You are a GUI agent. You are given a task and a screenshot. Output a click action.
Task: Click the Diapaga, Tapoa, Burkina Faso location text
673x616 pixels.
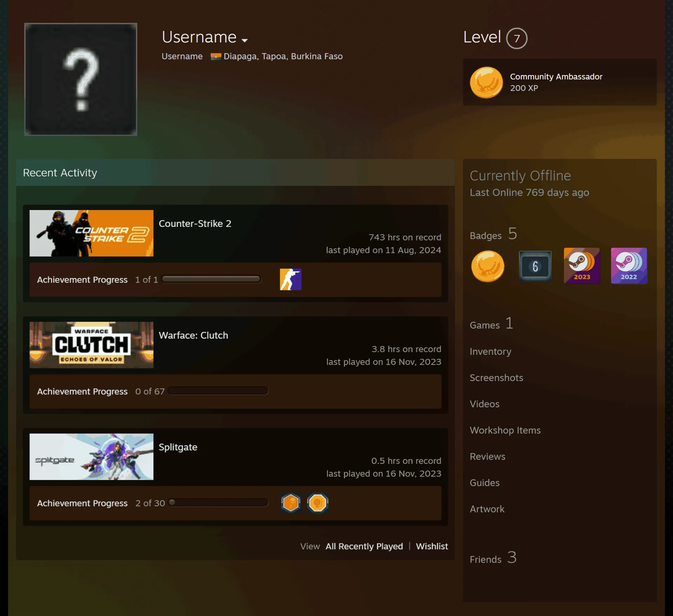click(x=283, y=56)
